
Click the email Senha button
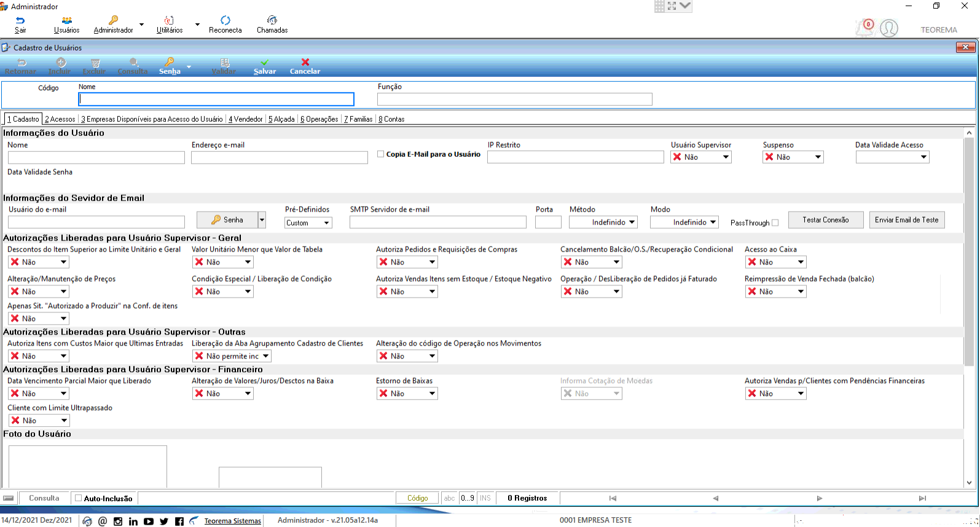point(227,220)
